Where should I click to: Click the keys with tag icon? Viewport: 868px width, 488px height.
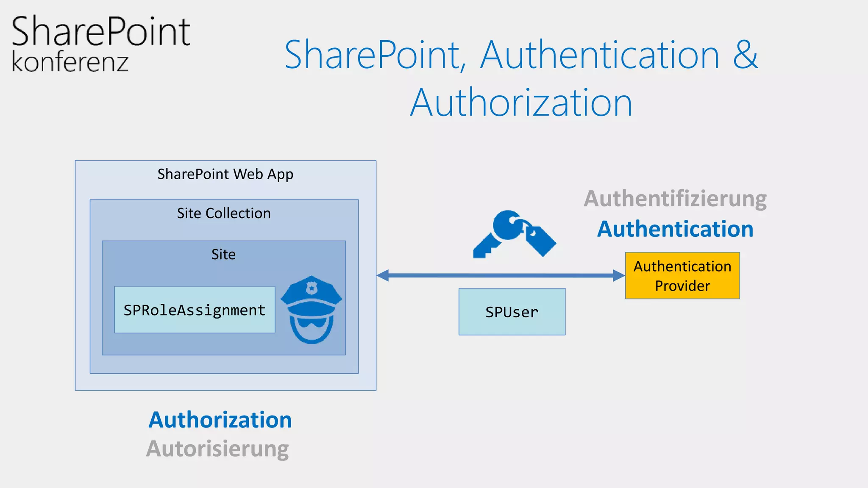point(515,233)
